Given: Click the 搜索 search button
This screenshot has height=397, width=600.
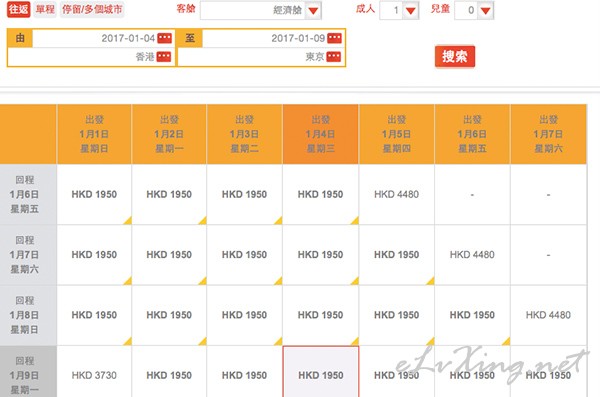Looking at the screenshot, I should [455, 57].
